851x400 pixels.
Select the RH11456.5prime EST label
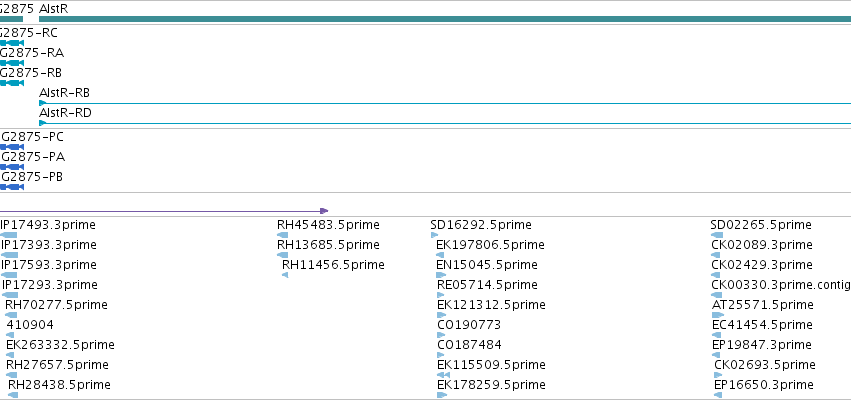coord(333,265)
